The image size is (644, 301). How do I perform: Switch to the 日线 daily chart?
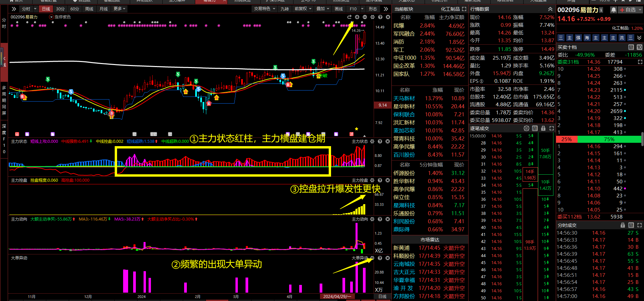[46, 9]
